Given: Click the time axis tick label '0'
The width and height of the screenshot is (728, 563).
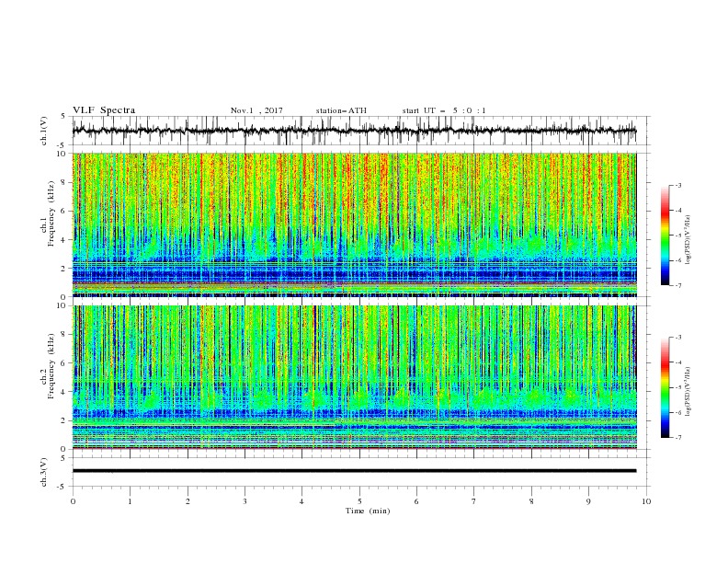Looking at the screenshot, I should (73, 501).
